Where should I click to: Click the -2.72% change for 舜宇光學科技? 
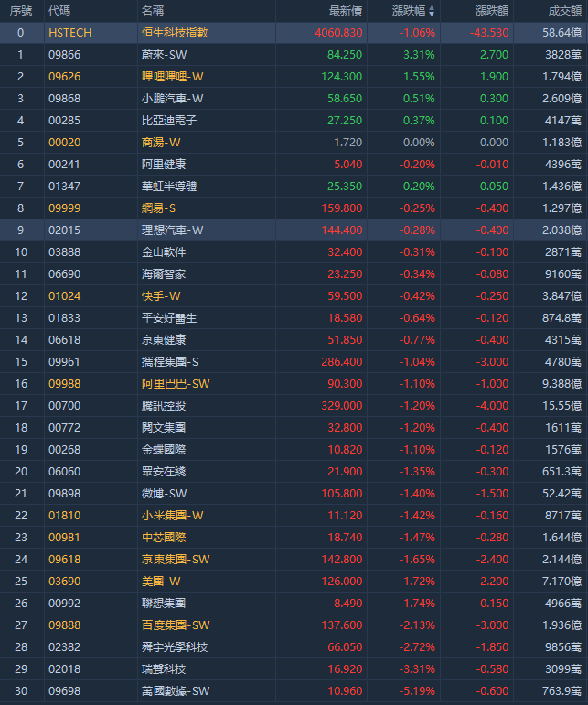[x=417, y=647]
